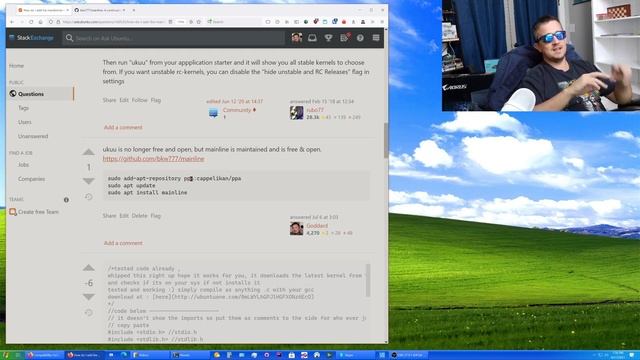Open a new browser tab with plus
The image size is (640, 360).
pos(134,10)
